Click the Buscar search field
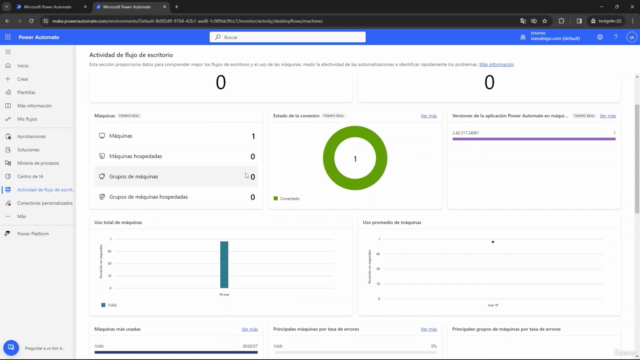 pos(288,37)
